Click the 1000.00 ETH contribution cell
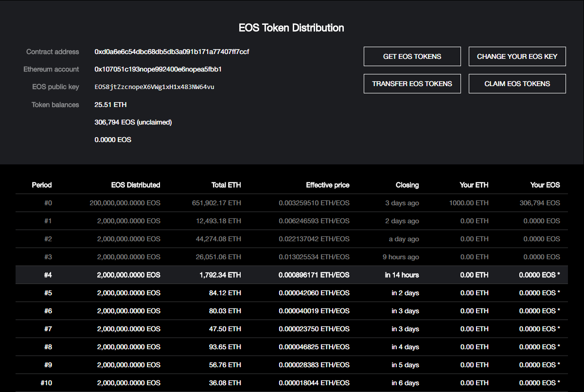Image resolution: width=584 pixels, height=392 pixels. [x=469, y=203]
